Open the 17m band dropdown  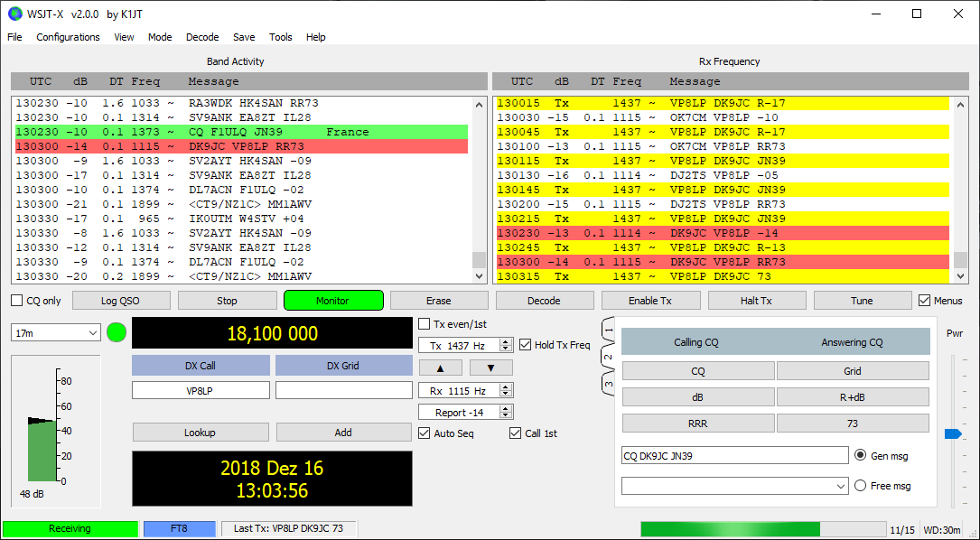coord(56,333)
